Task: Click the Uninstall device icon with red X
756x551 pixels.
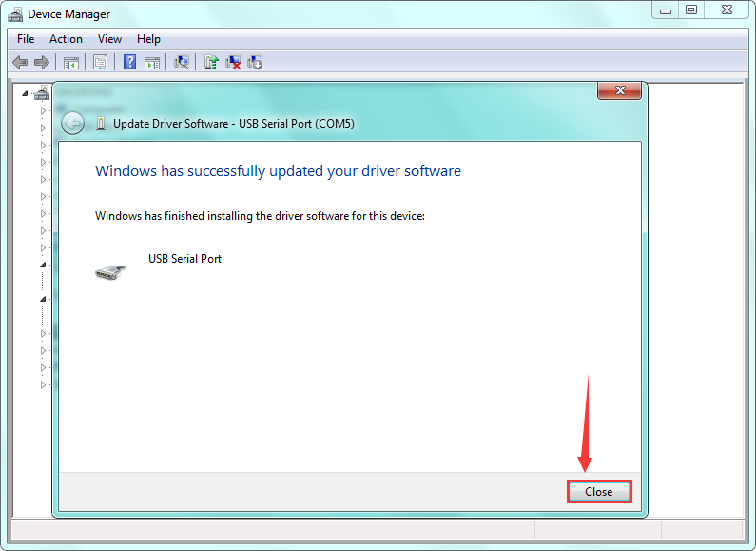Action: click(233, 62)
